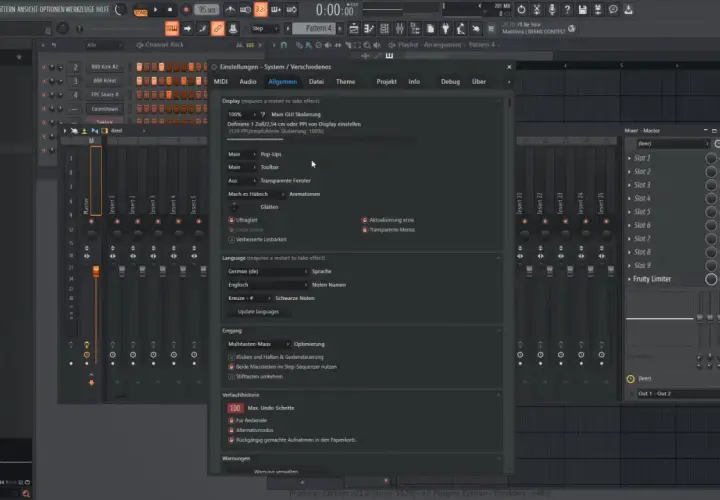Open the Pop-Ups scaling dropdown
The width and height of the screenshot is (720, 500).
(242, 154)
